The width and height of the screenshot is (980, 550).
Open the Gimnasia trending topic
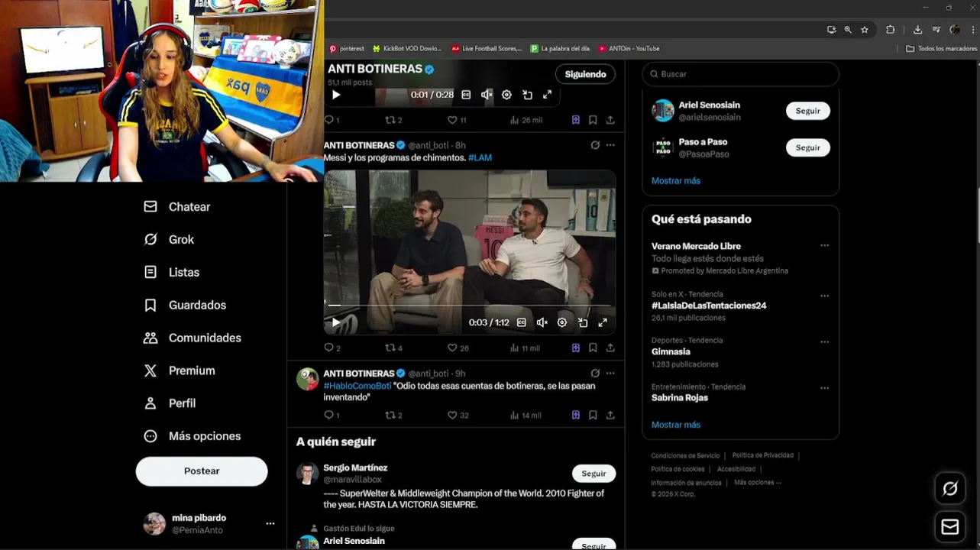[x=671, y=352]
